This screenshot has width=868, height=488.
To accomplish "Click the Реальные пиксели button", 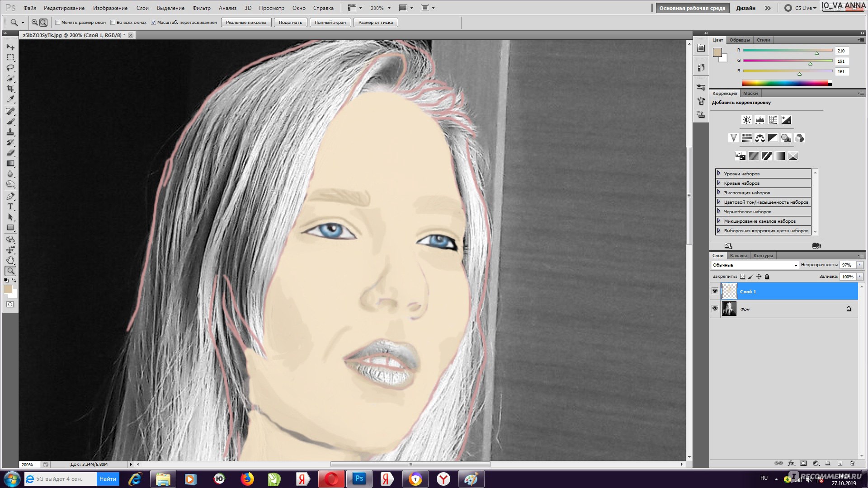I will [246, 22].
